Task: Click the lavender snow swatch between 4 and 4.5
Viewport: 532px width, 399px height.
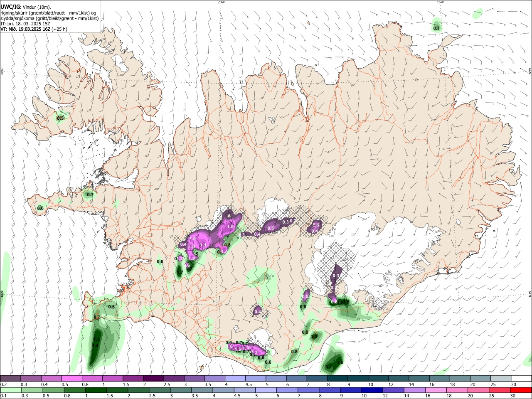Action: pyautogui.click(x=235, y=378)
